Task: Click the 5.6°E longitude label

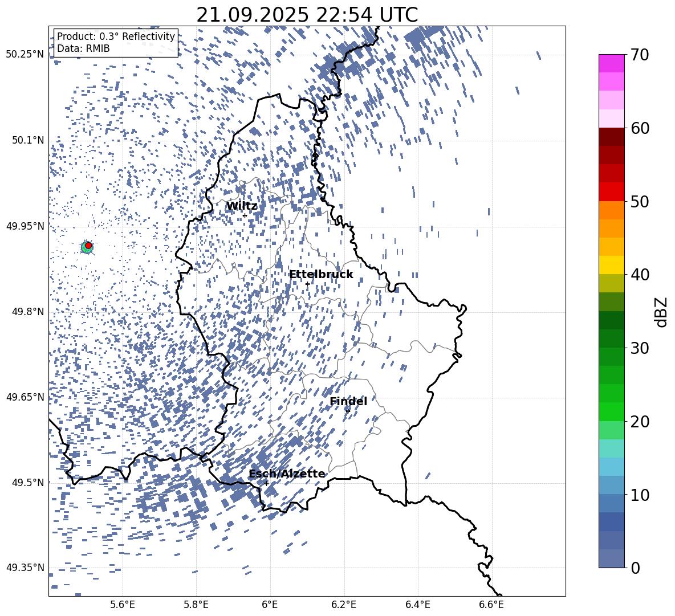Action: [123, 605]
